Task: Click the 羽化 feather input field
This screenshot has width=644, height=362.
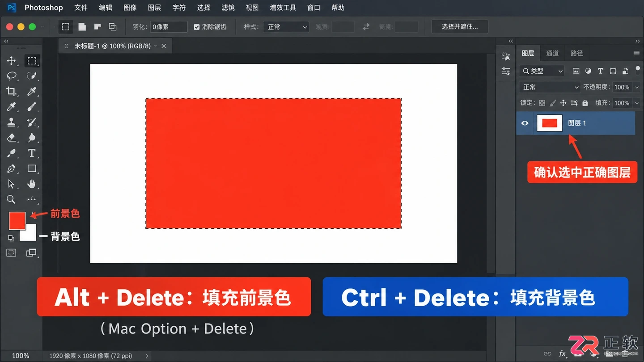Action: 168,27
